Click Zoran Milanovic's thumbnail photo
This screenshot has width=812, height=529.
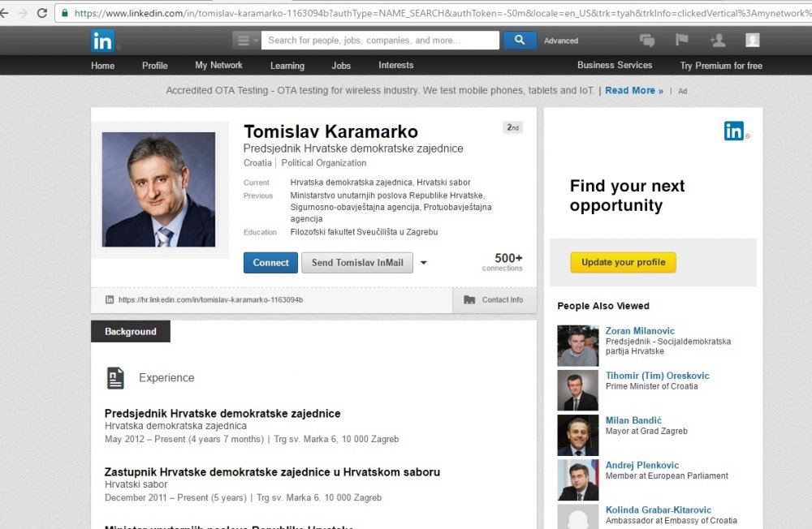[x=578, y=346]
